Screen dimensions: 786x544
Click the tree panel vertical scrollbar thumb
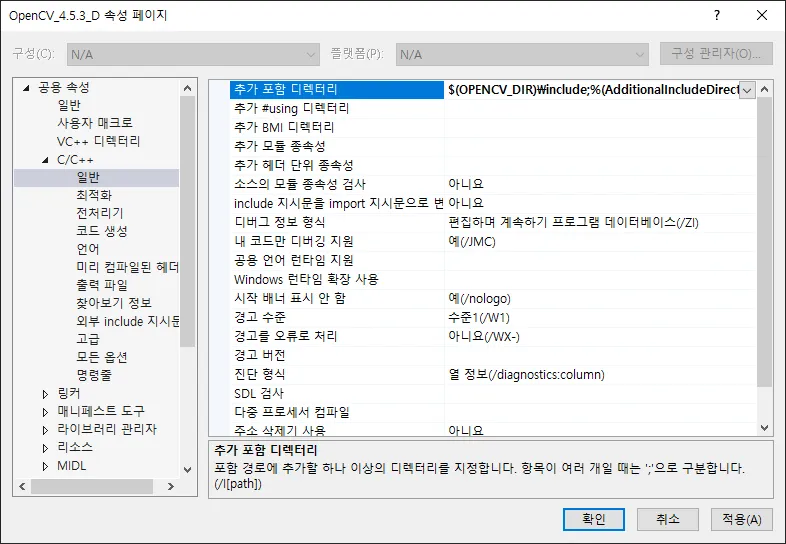[x=187, y=221]
